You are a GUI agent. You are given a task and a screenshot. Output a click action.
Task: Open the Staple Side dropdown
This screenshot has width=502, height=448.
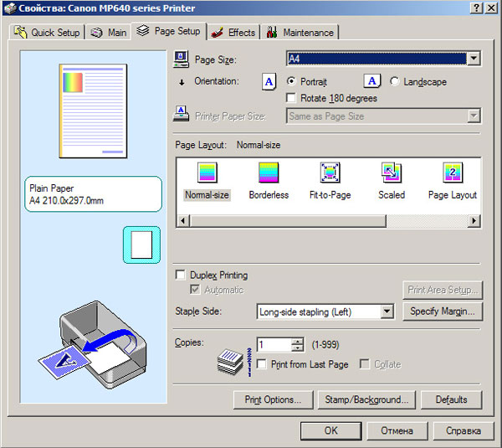(x=387, y=312)
